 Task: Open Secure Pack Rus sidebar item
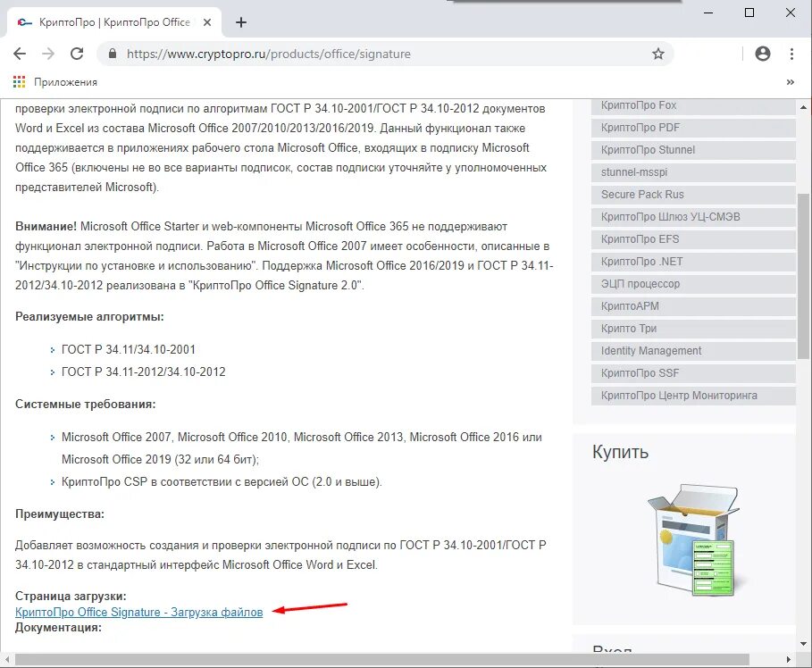coord(693,195)
